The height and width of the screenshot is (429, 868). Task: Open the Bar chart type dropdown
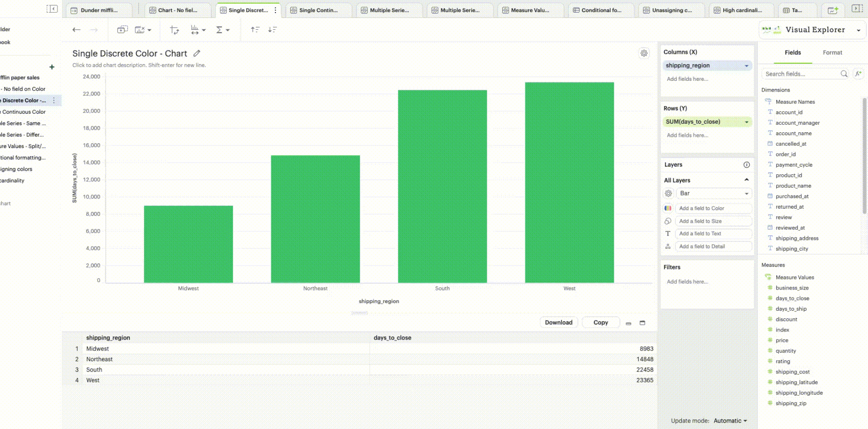click(x=714, y=193)
